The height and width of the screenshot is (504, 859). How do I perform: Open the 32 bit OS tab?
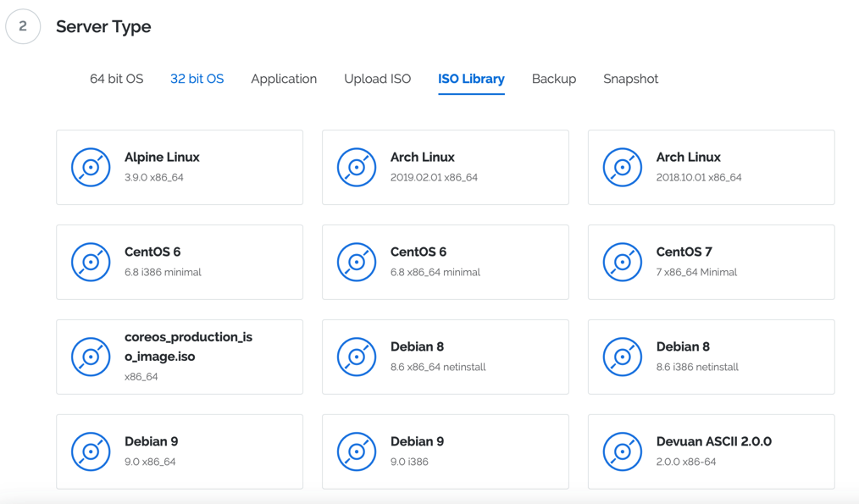(x=197, y=79)
